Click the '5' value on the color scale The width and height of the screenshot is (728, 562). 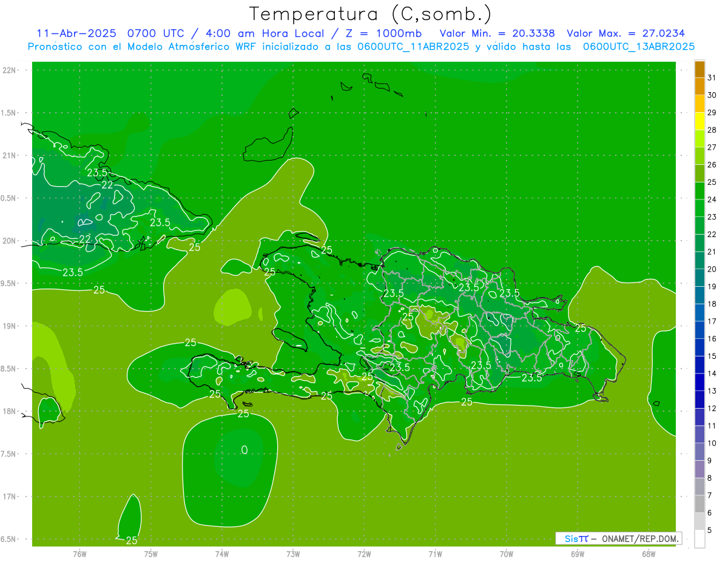(710, 530)
